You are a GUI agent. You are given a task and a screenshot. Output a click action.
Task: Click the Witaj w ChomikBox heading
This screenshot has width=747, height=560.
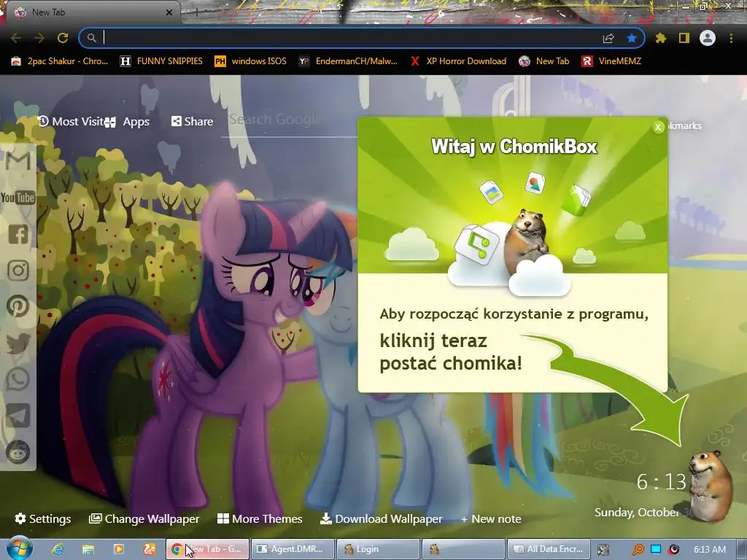[514, 146]
